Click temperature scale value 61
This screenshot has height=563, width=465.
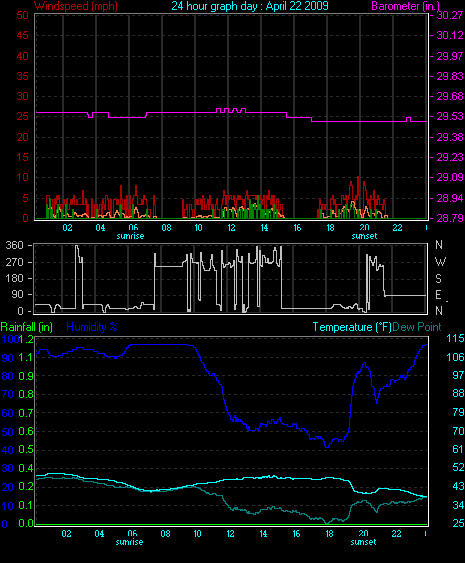point(458,449)
